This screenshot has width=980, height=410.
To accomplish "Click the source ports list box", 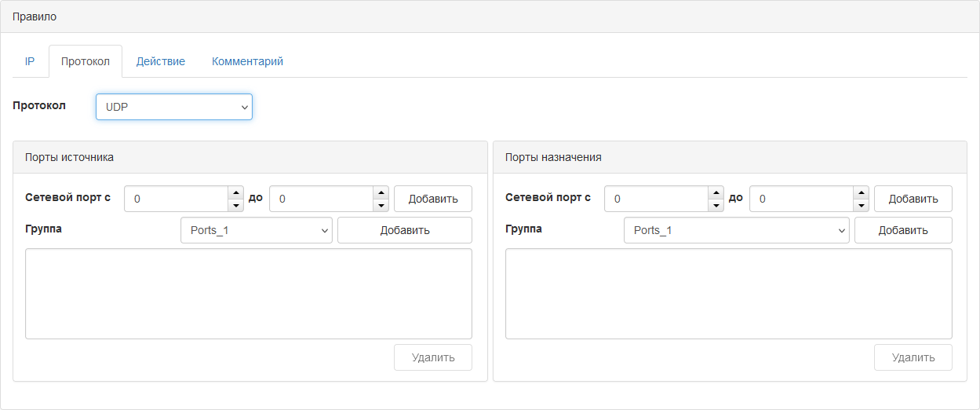I will [249, 294].
